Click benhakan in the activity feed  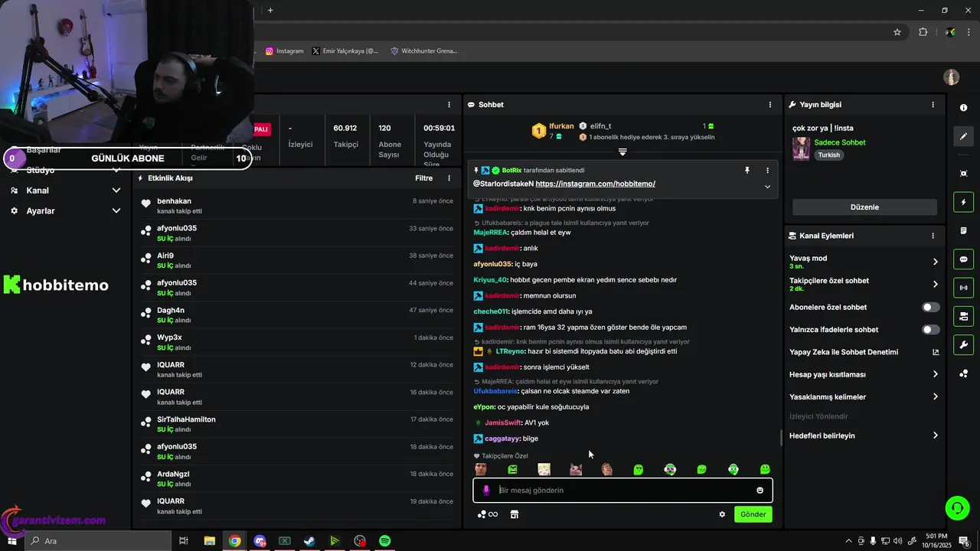click(x=174, y=201)
